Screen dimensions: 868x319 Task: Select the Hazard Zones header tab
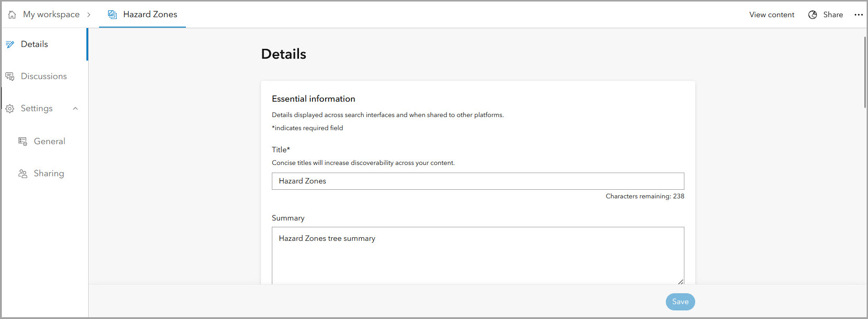click(150, 14)
